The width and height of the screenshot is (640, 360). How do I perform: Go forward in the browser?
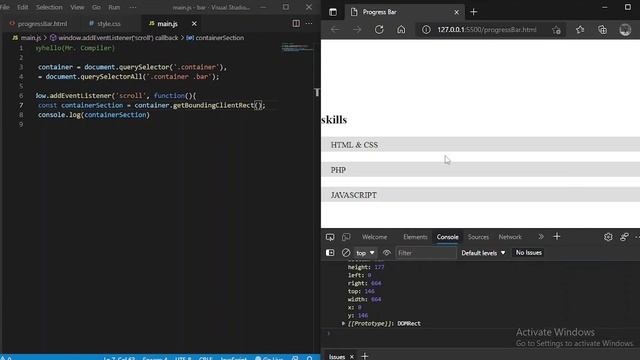pyautogui.click(x=357, y=30)
